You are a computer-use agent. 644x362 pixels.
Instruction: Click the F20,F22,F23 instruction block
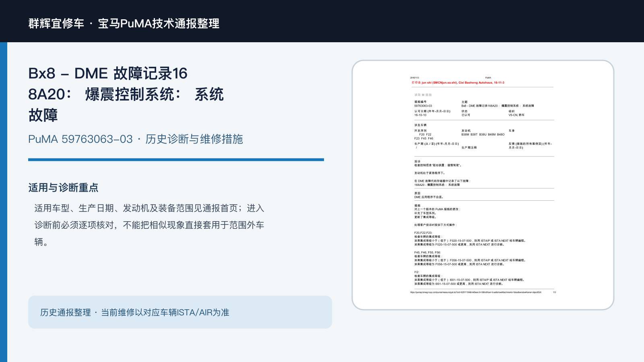coord(470,239)
